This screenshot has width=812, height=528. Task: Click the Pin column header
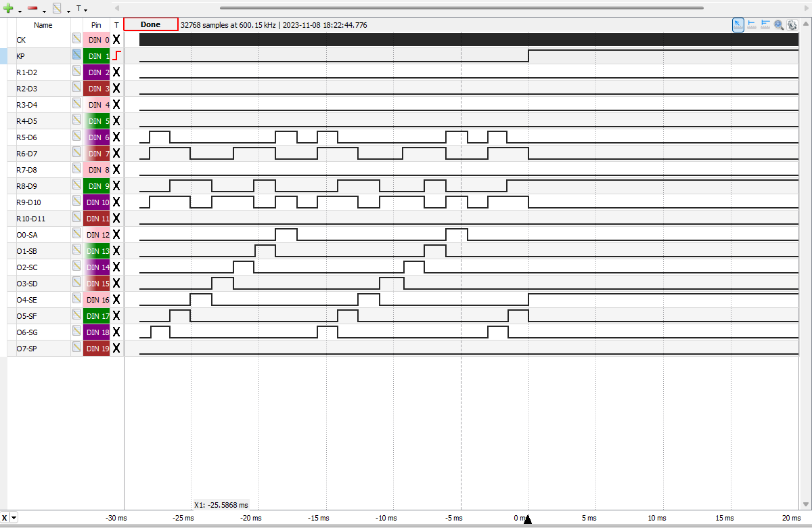click(x=96, y=25)
